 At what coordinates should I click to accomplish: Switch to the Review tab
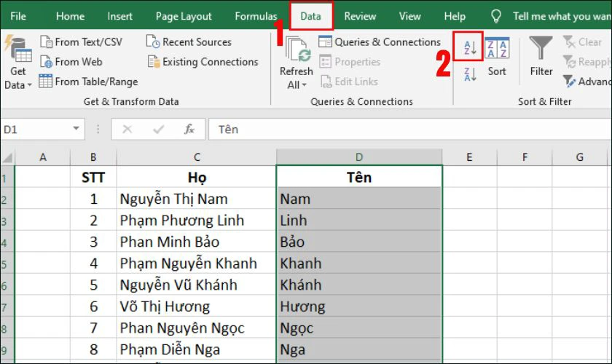[x=360, y=17]
